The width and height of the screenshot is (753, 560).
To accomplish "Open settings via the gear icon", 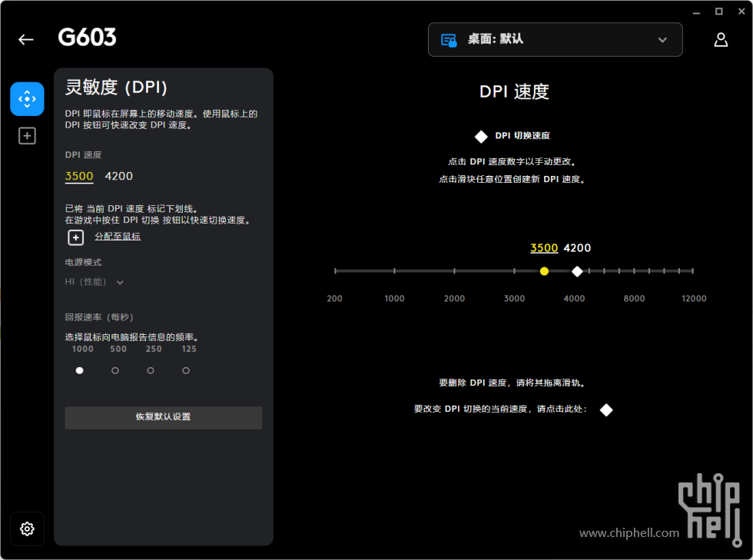I will click(27, 529).
